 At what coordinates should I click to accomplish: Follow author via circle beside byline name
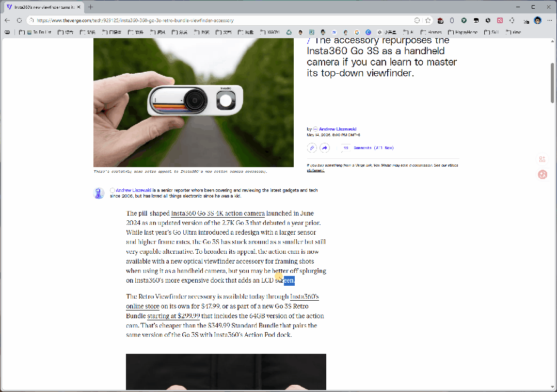click(315, 129)
